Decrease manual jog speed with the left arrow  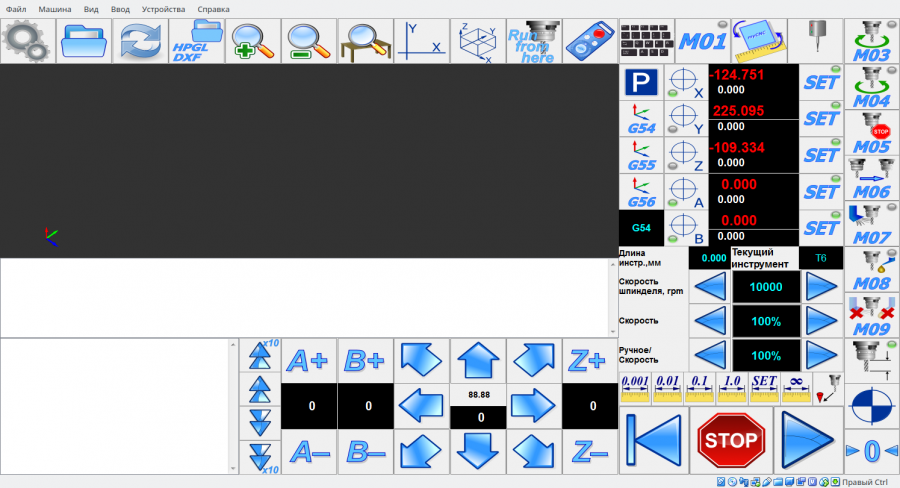tap(709, 355)
